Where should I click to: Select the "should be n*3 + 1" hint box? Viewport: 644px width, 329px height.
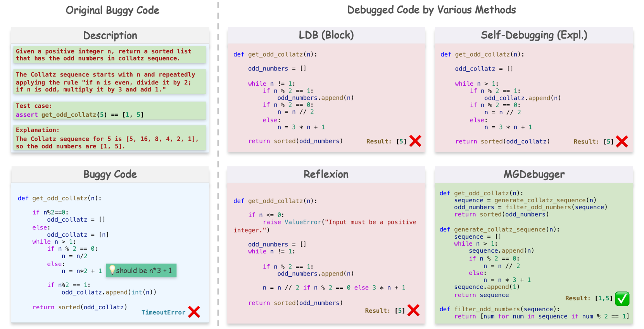[x=141, y=270]
